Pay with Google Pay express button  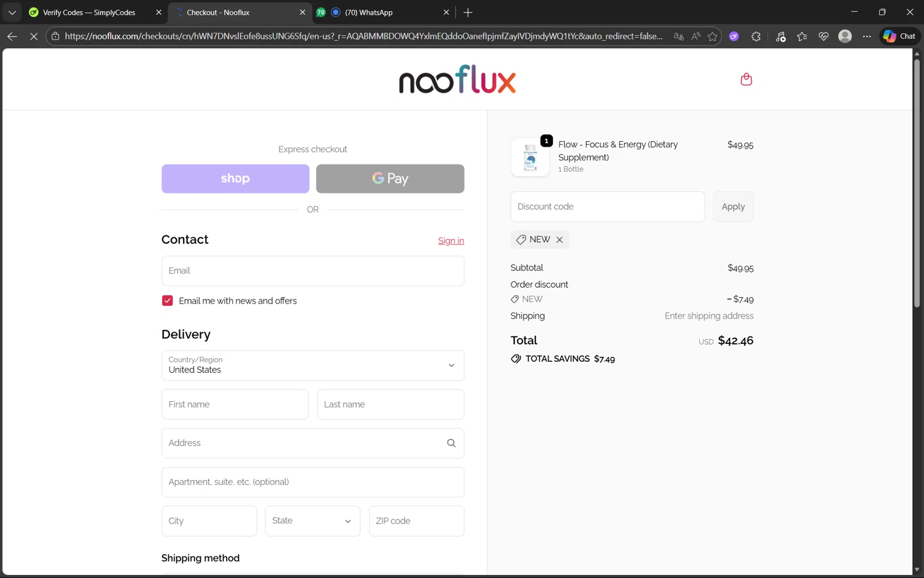tap(390, 179)
